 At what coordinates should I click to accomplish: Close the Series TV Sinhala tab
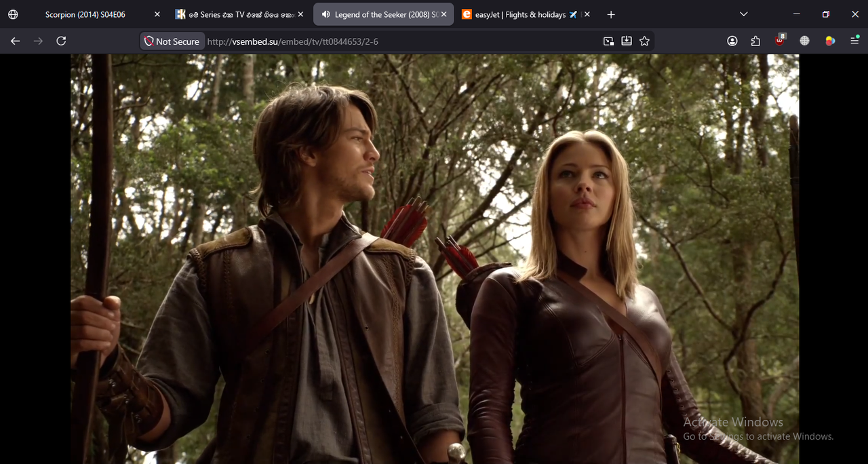point(300,14)
